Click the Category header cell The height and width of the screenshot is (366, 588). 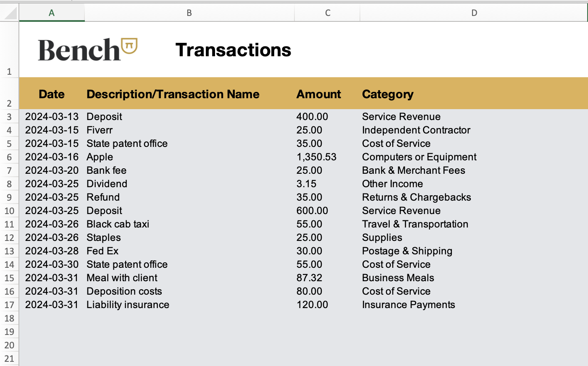pos(388,94)
